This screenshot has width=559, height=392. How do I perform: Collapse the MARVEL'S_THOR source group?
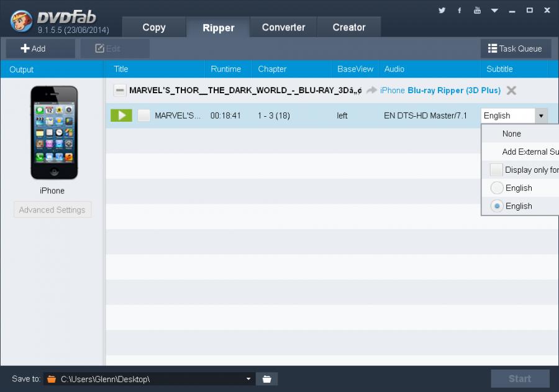click(120, 90)
